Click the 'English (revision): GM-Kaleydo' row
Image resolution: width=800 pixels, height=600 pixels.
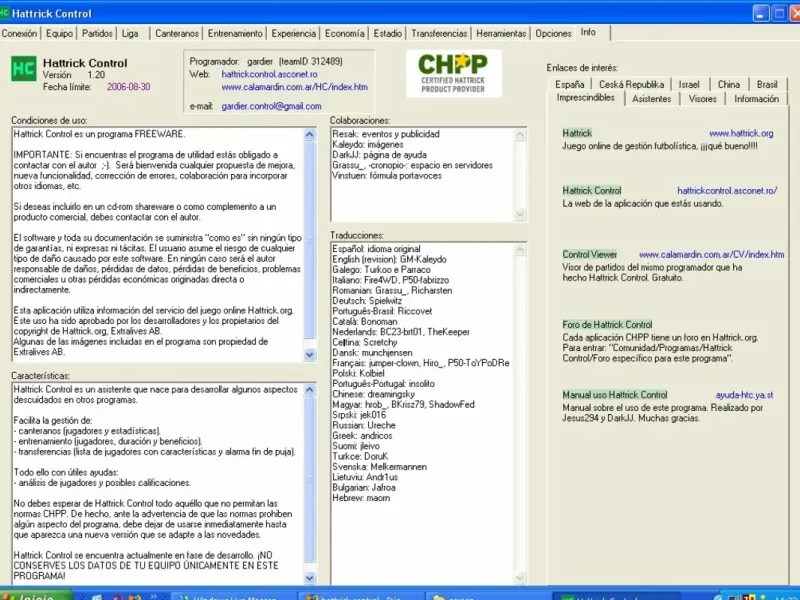[x=389, y=260]
